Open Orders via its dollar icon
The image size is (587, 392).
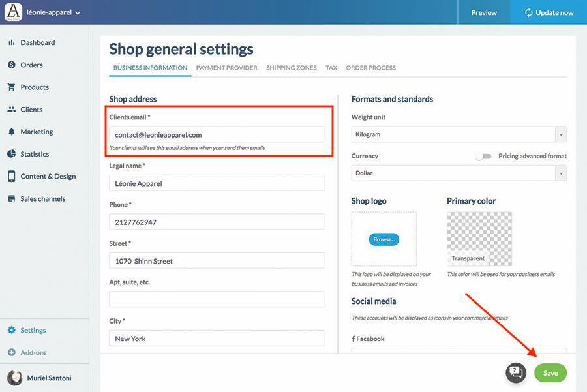point(11,65)
